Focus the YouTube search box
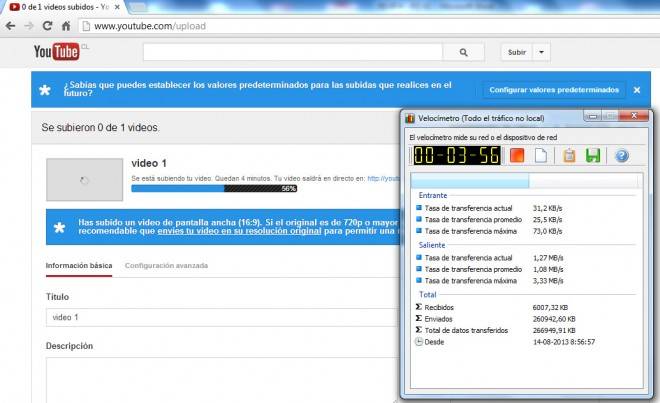 293,52
